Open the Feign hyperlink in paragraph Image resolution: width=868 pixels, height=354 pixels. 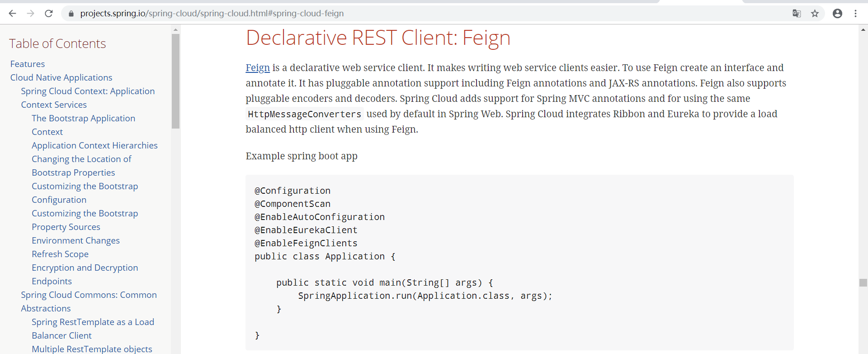tap(258, 68)
